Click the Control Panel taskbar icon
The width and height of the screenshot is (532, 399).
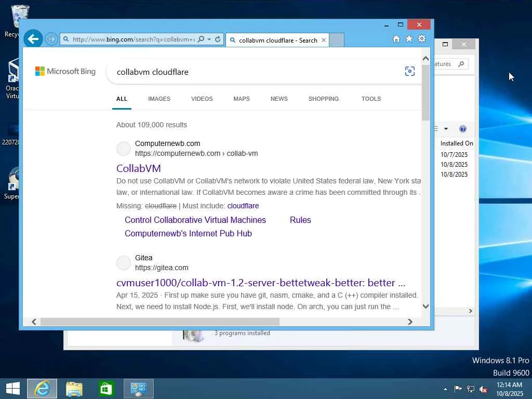click(x=138, y=389)
